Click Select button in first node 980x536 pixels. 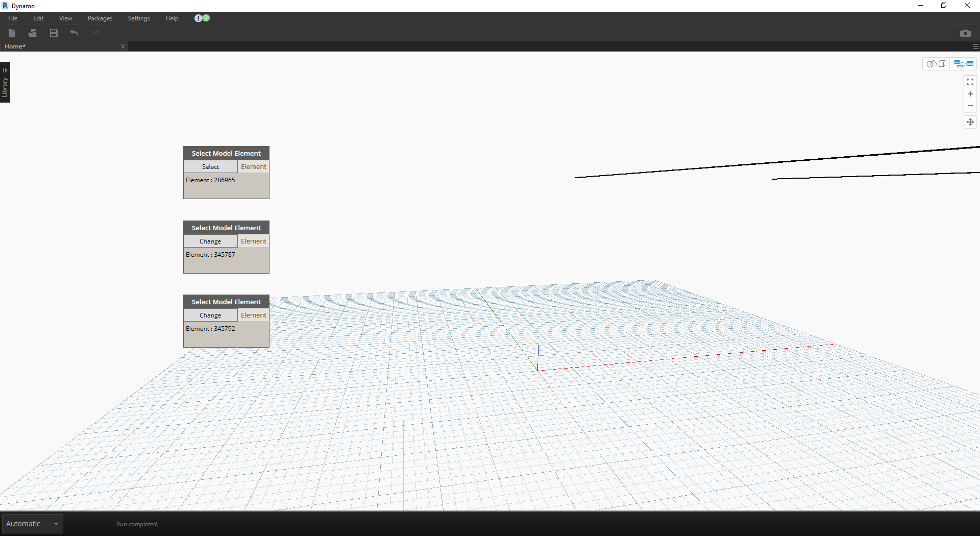[210, 167]
